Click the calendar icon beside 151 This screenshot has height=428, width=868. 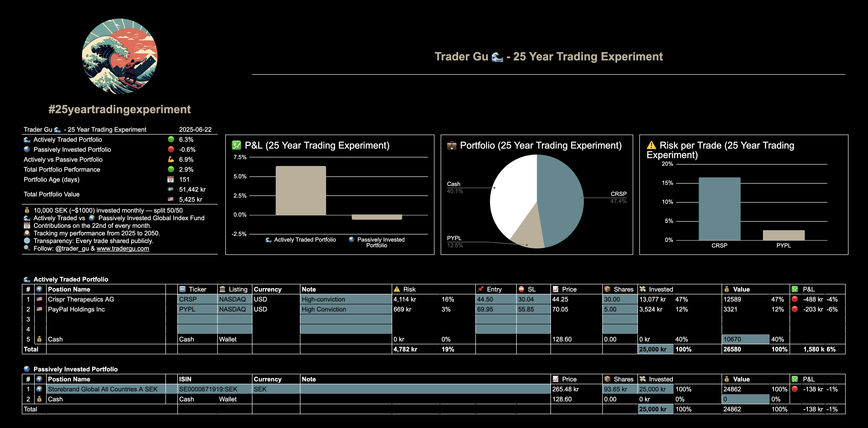pyautogui.click(x=171, y=179)
